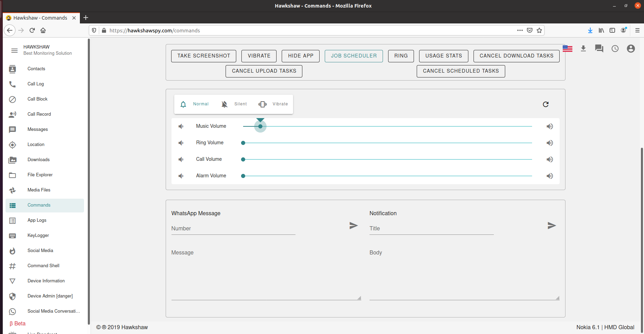644x334 pixels.
Task: Click the Device Admin shield icon
Action: pyautogui.click(x=12, y=296)
